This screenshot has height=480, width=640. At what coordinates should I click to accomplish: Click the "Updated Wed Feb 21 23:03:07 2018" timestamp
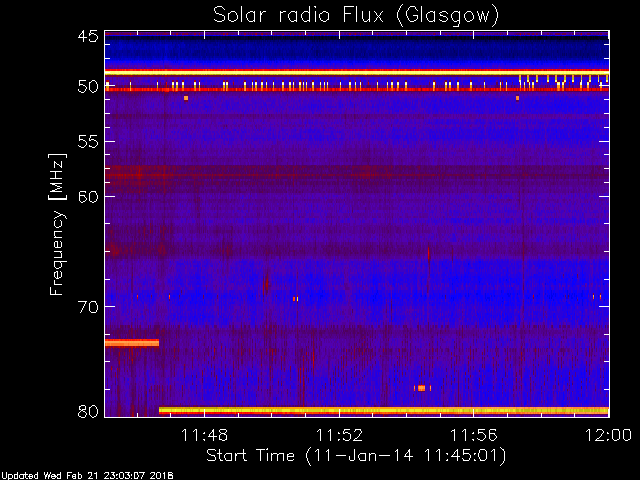(x=87, y=476)
